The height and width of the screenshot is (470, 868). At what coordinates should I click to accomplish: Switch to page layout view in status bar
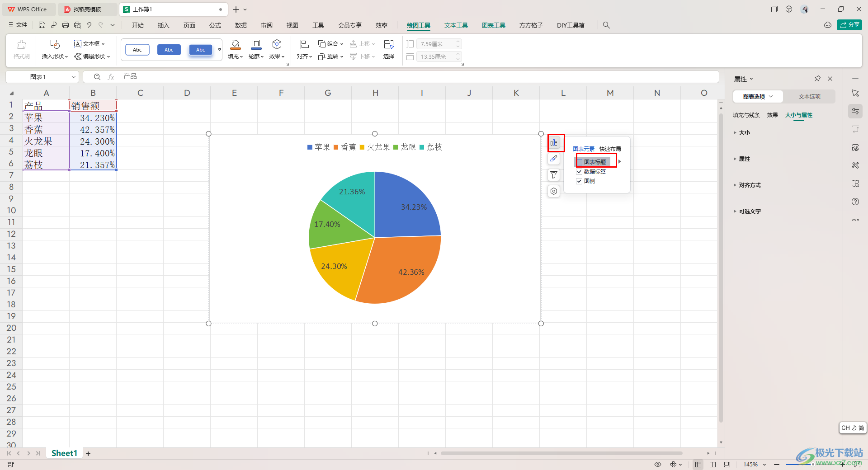click(x=713, y=465)
